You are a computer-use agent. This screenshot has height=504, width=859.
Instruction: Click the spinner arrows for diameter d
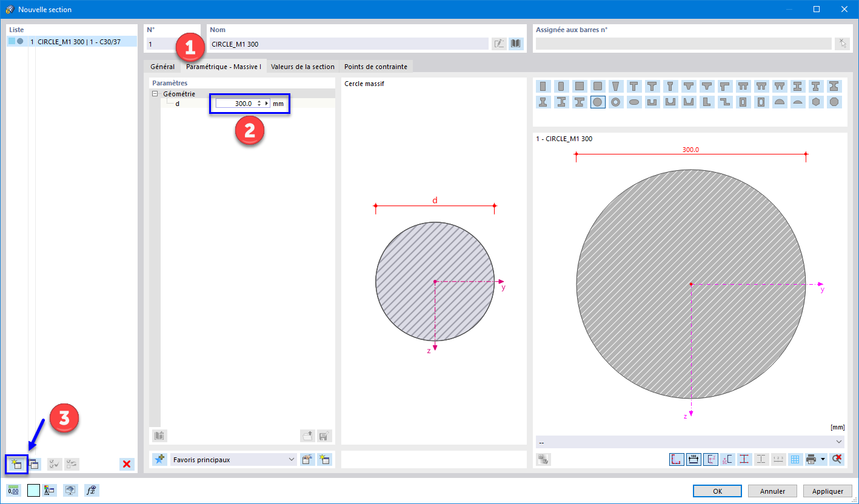259,104
